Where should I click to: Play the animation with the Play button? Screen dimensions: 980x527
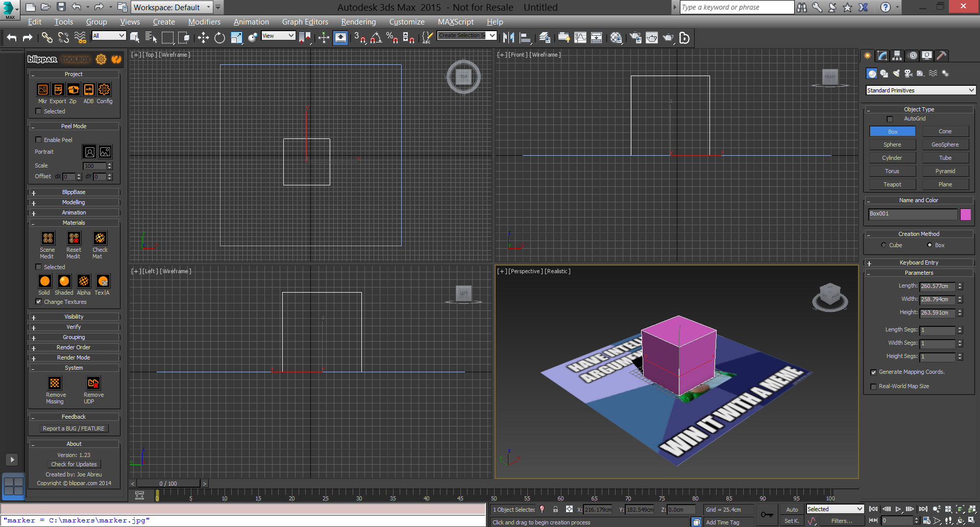[x=898, y=509]
